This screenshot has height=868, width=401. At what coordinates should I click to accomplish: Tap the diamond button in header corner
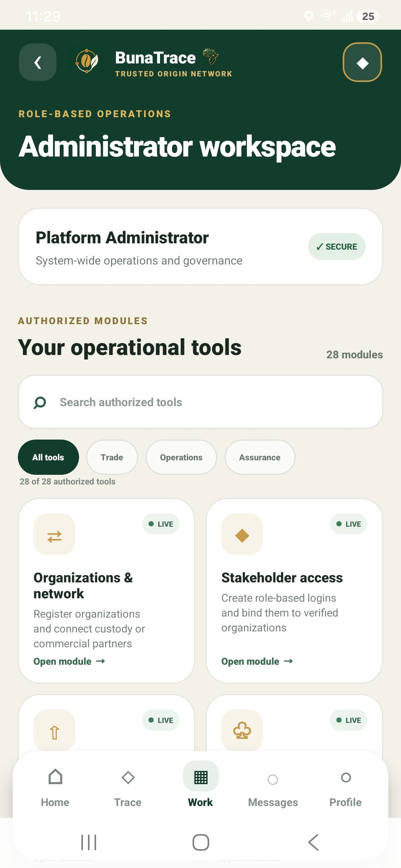(x=362, y=62)
